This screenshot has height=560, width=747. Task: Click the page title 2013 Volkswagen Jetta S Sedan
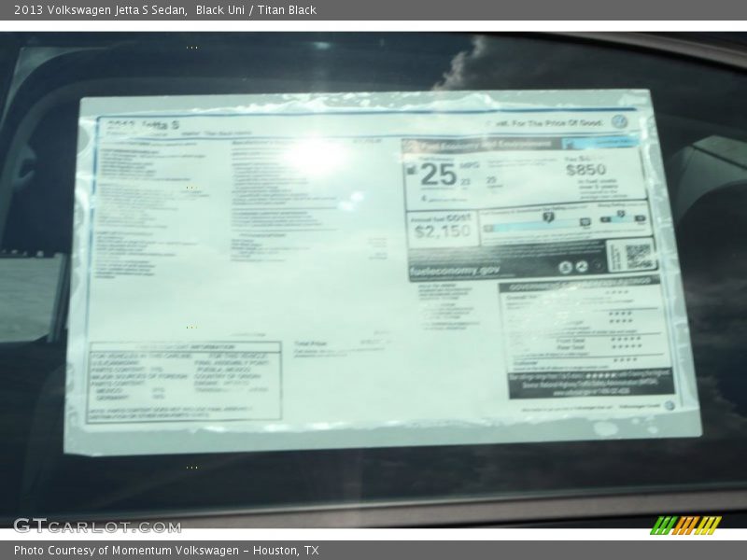[101, 10]
